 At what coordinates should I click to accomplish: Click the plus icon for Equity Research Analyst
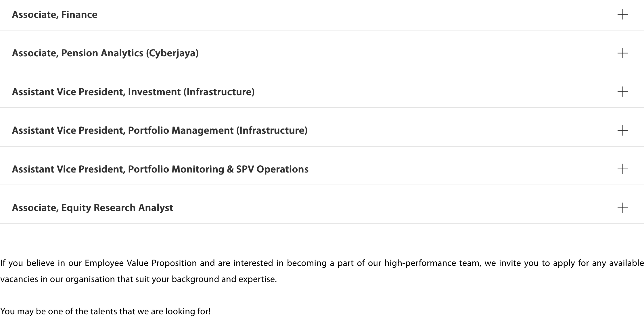pyautogui.click(x=622, y=208)
